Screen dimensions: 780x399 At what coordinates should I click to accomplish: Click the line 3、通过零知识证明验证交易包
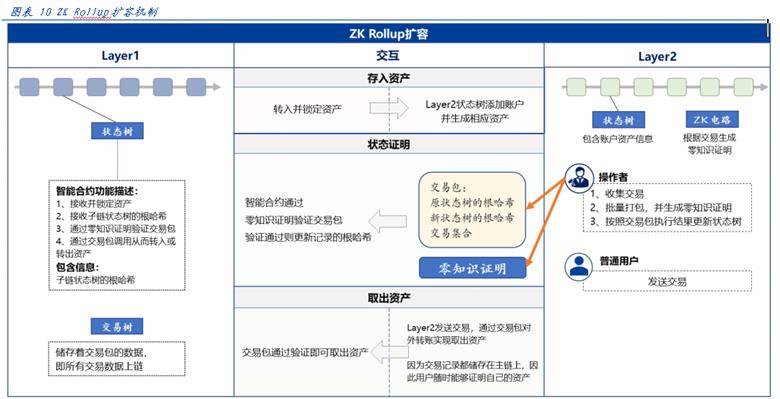[115, 229]
